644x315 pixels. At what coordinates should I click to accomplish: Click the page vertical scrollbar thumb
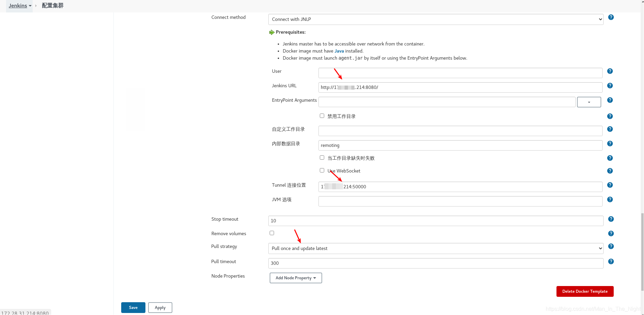point(642,251)
